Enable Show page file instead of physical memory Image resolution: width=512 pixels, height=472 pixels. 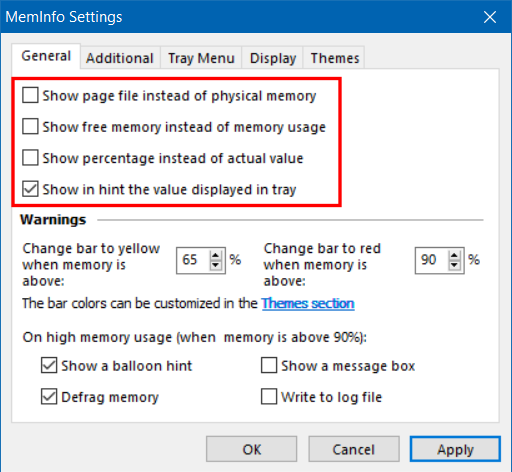pos(30,95)
